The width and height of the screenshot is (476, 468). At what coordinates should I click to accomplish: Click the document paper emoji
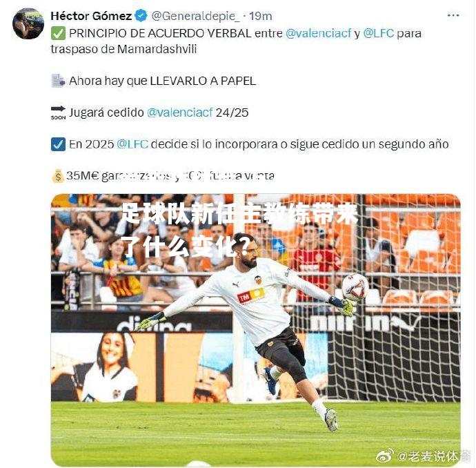(x=58, y=81)
